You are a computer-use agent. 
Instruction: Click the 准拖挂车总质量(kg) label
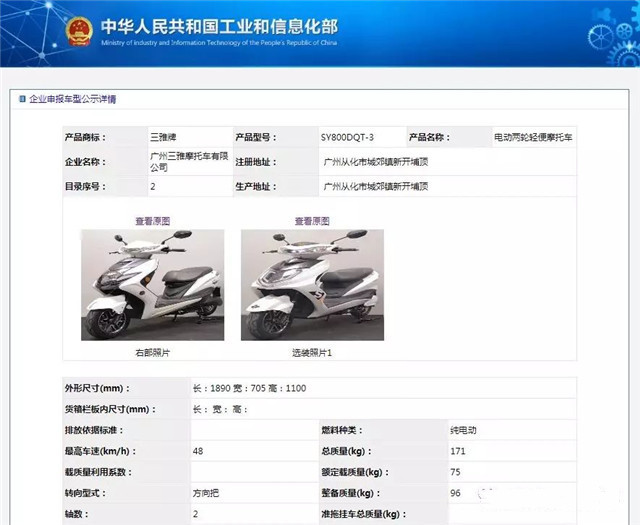click(x=364, y=514)
